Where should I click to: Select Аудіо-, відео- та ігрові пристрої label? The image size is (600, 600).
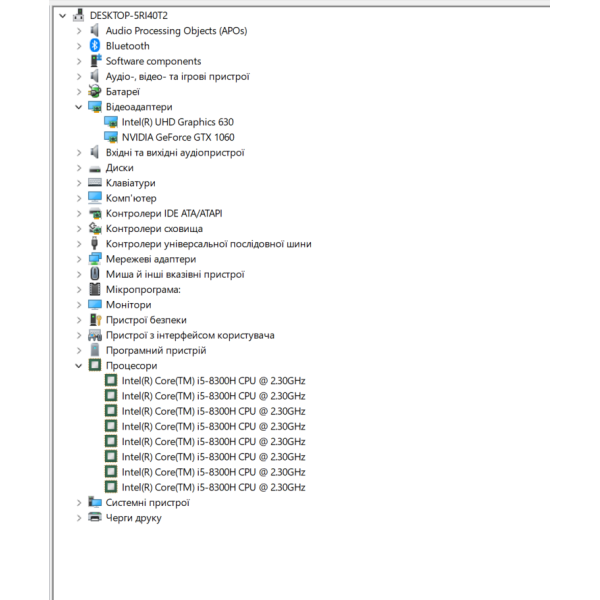coord(178,77)
